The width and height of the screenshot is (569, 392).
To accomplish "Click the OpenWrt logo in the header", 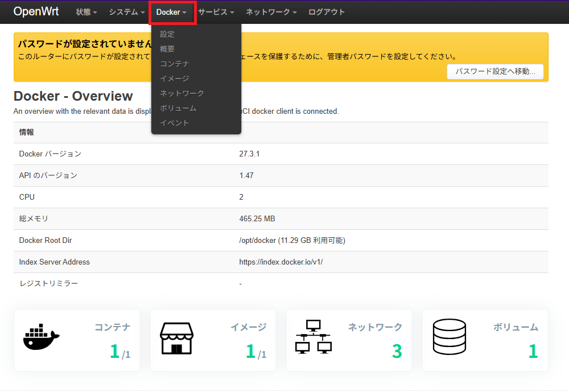I will pyautogui.click(x=36, y=11).
